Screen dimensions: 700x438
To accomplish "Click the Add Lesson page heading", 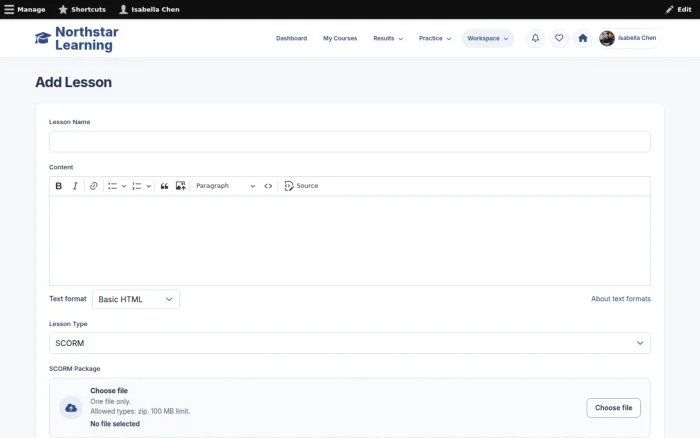I will coord(74,82).
